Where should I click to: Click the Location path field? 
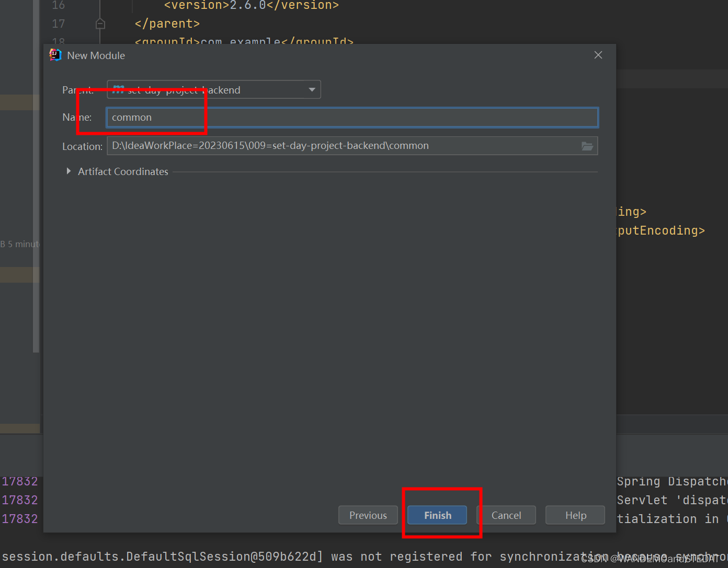click(314, 146)
